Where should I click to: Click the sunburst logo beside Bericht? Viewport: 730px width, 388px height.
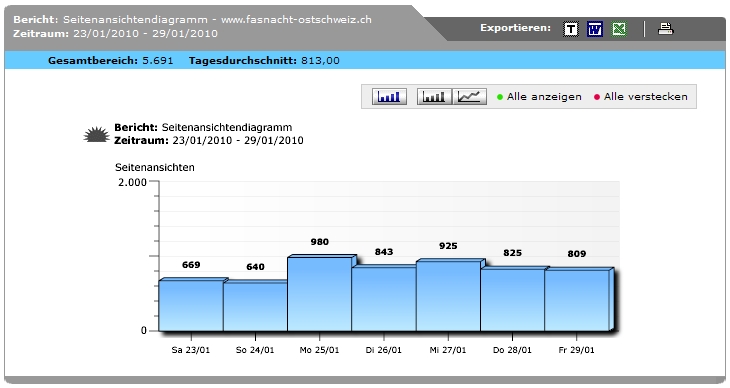pyautogui.click(x=96, y=135)
